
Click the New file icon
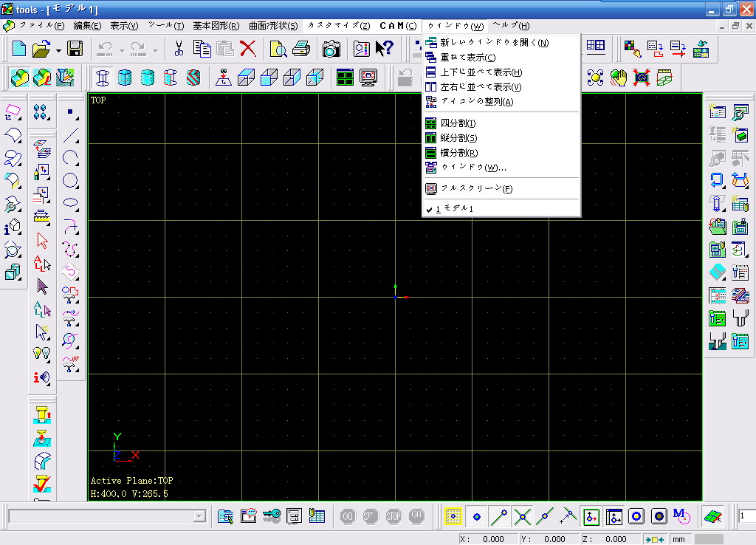pyautogui.click(x=18, y=49)
